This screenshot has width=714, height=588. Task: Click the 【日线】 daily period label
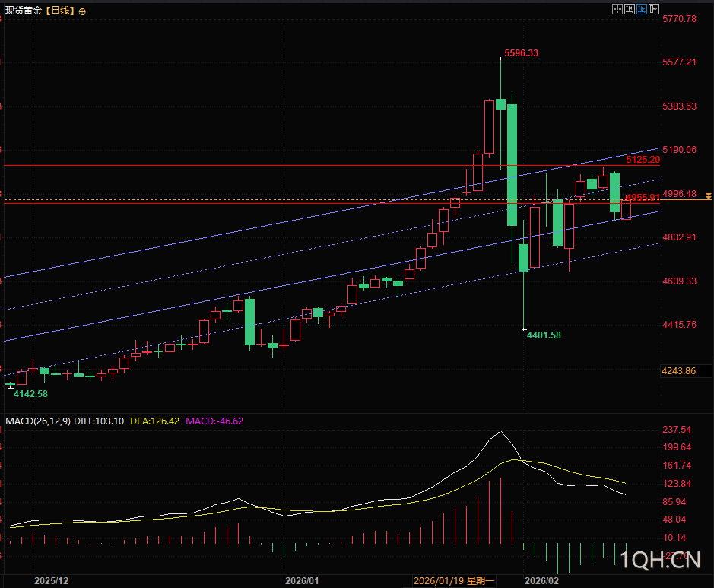tap(59, 11)
